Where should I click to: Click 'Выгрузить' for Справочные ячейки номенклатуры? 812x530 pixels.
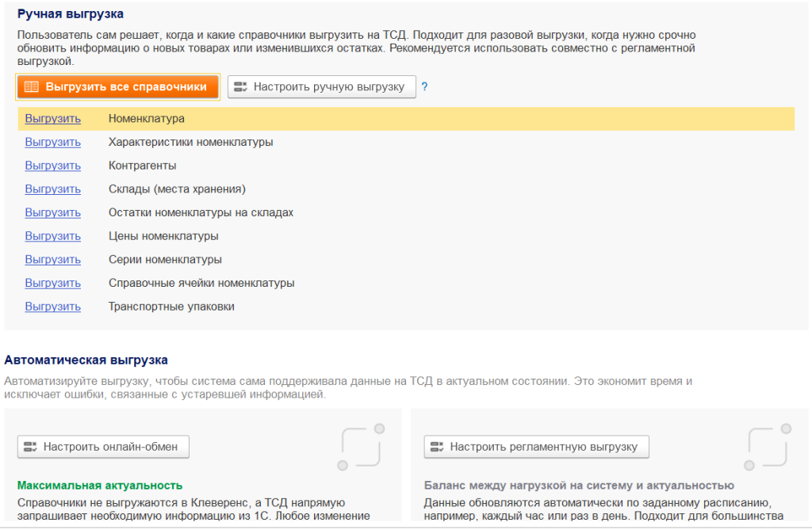[52, 283]
